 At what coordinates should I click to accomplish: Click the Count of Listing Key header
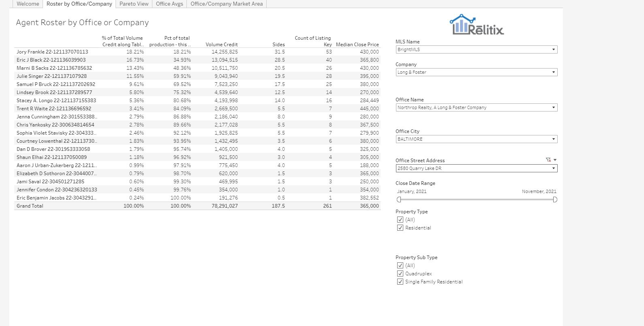[313, 41]
